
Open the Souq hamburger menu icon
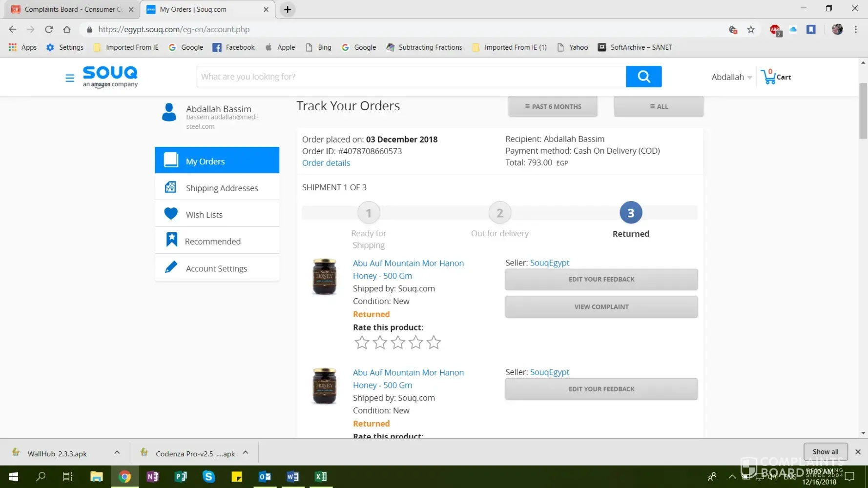point(70,78)
